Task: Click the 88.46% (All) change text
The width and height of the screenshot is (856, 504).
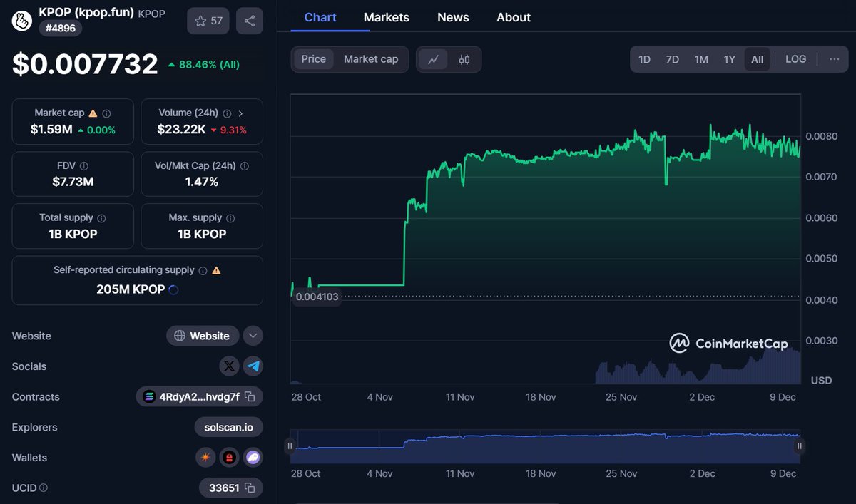Action: click(x=204, y=65)
